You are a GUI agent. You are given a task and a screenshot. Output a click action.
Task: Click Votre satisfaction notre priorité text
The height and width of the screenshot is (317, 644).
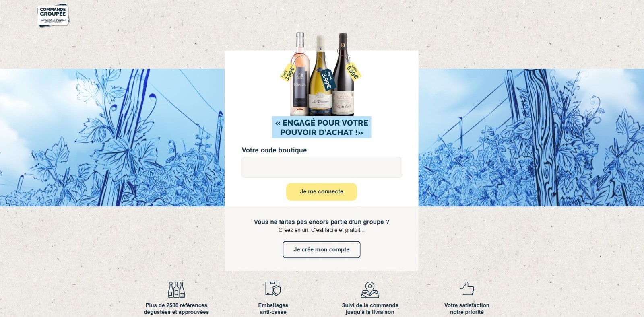click(467, 309)
